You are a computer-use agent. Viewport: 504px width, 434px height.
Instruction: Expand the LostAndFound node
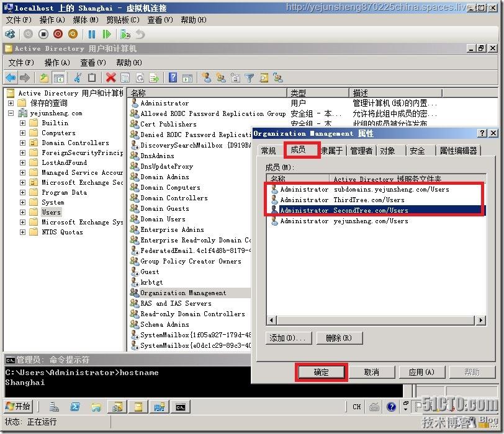pyautogui.click(x=22, y=162)
